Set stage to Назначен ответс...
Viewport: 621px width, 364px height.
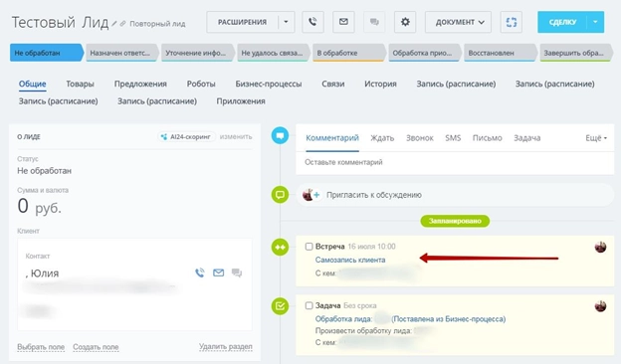tap(122, 53)
